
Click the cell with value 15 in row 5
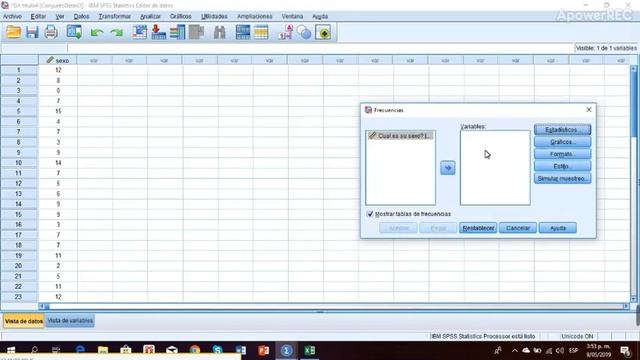pyautogui.click(x=58, y=111)
